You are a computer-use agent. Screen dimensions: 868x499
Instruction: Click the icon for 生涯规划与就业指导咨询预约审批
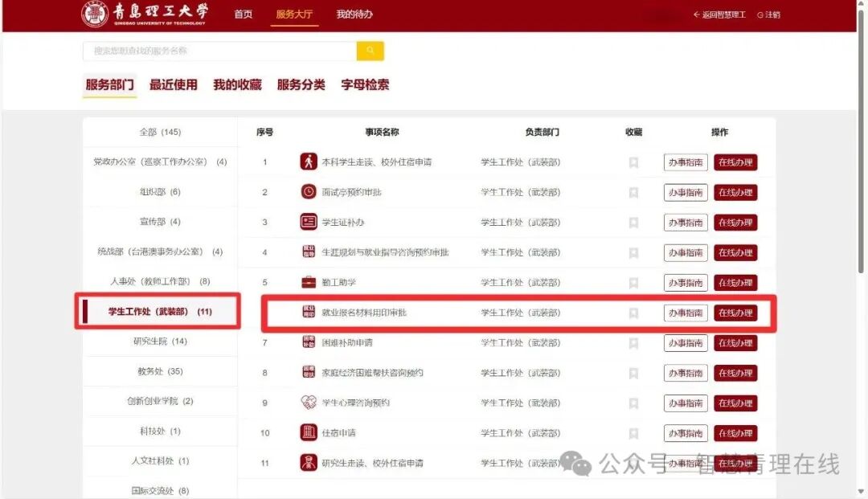[x=309, y=252]
